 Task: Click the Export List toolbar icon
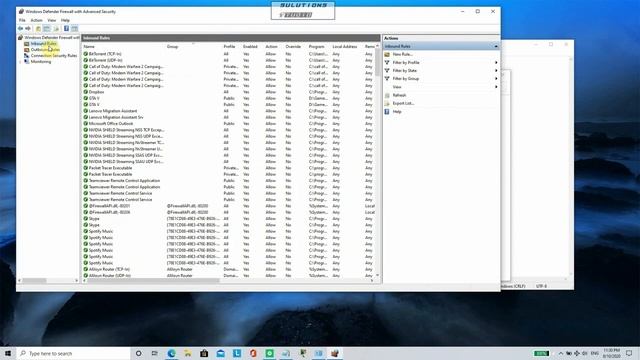point(56,29)
